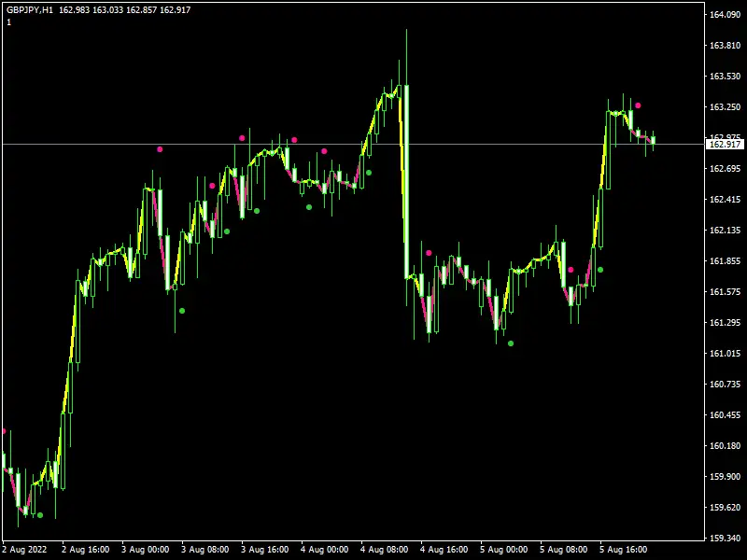The image size is (747, 560).
Task: Click the 162.135 price scale value
Action: (726, 231)
